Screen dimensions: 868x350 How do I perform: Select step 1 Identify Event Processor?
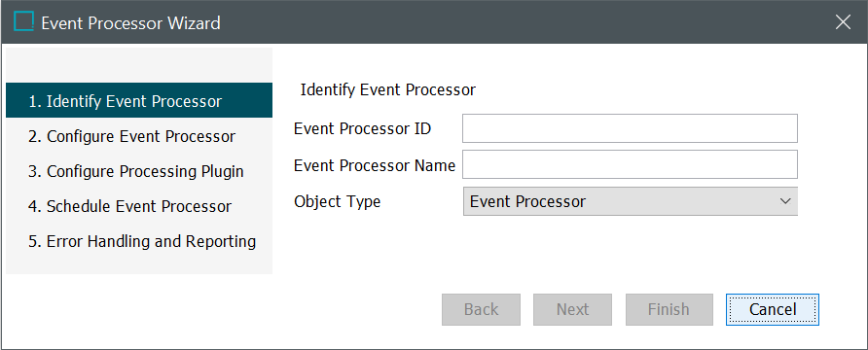point(139,101)
